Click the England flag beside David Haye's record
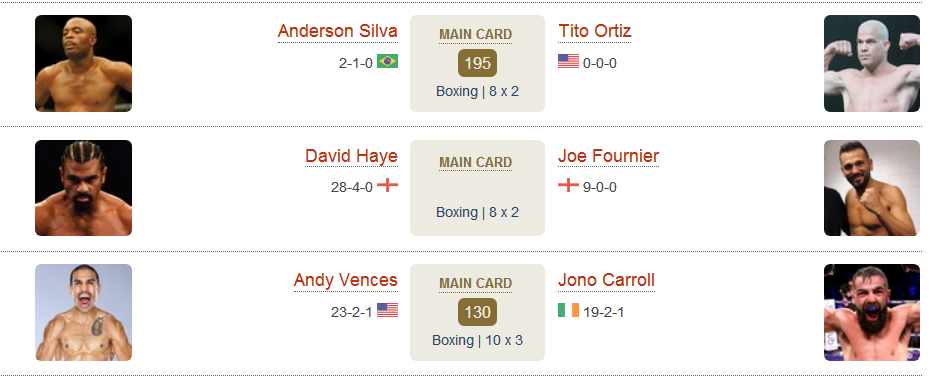 coord(387,185)
